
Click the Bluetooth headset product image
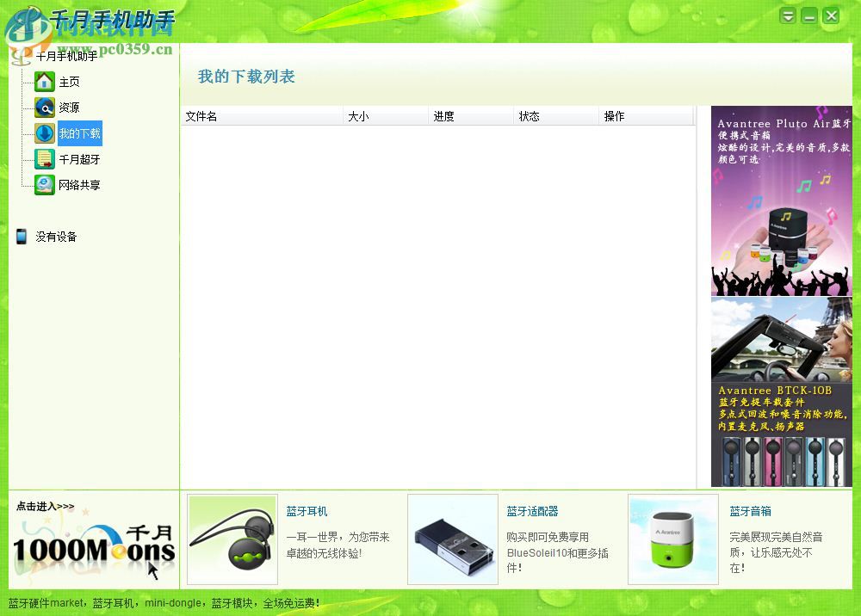coord(232,539)
